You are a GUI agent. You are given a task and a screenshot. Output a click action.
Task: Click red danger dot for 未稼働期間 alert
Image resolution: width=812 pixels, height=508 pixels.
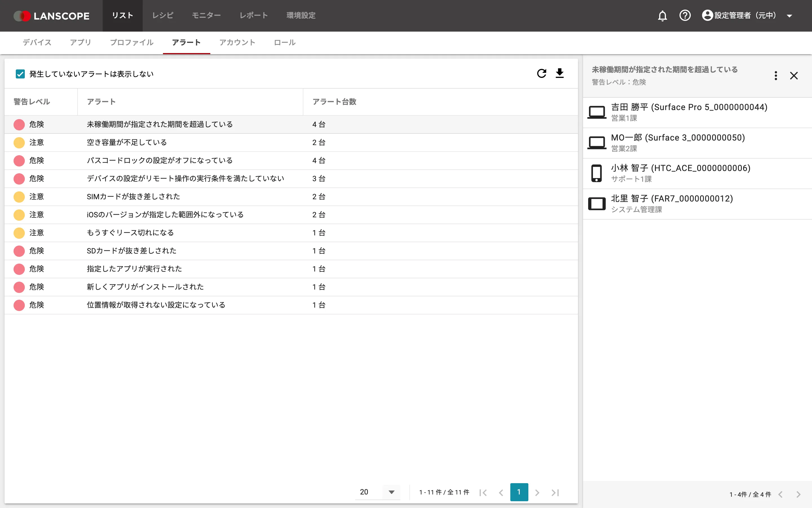[x=19, y=125]
